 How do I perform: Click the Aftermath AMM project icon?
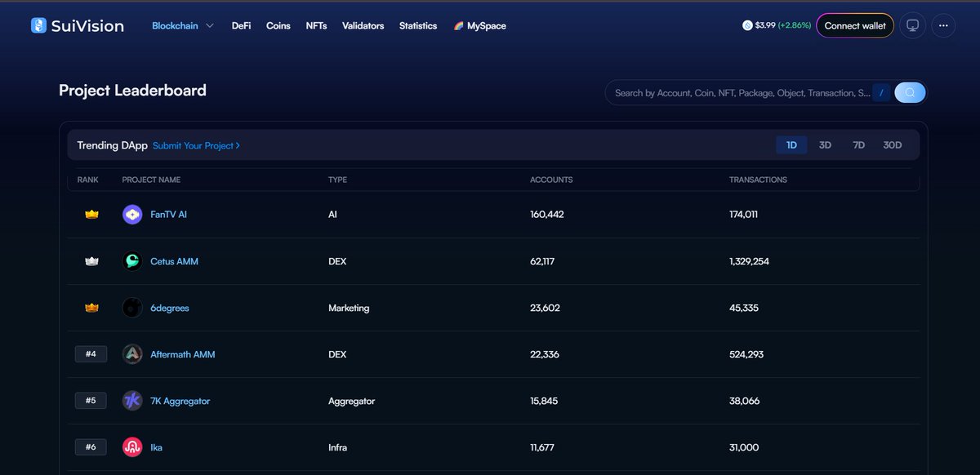click(132, 354)
